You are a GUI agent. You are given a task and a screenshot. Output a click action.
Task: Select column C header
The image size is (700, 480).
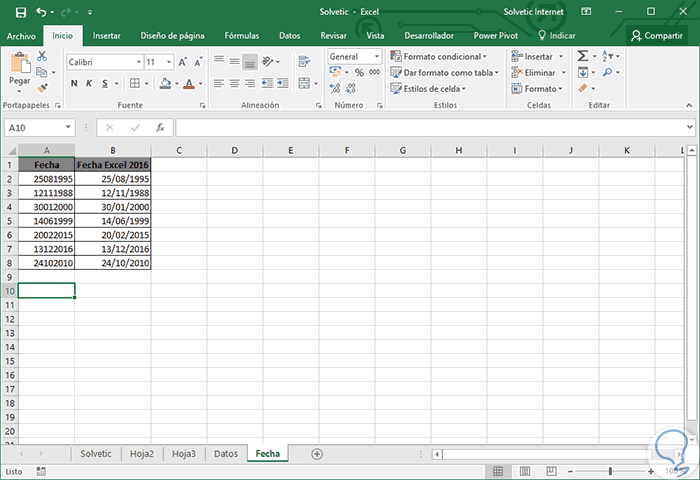click(x=179, y=150)
